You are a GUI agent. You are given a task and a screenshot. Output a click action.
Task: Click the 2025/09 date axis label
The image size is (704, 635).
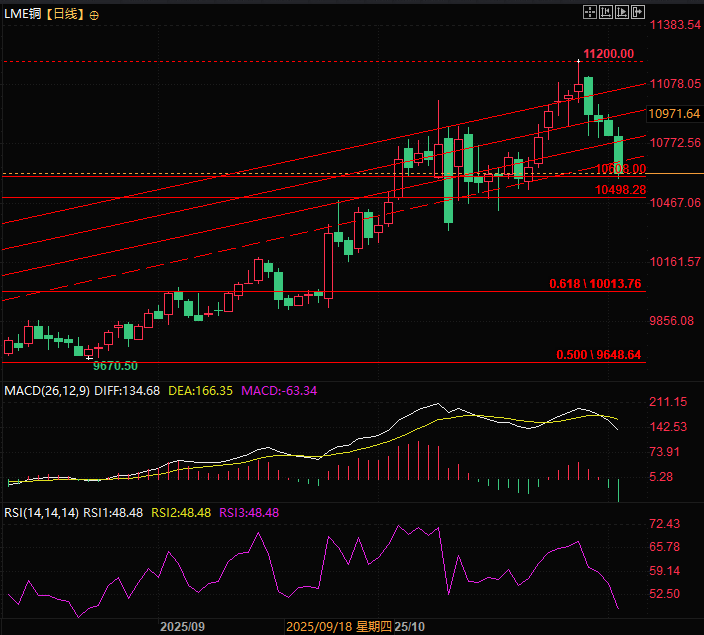click(x=182, y=627)
